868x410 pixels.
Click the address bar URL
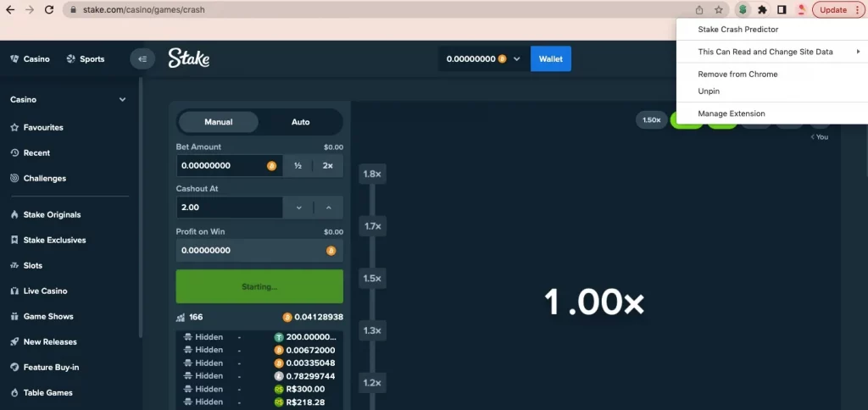pyautogui.click(x=144, y=10)
